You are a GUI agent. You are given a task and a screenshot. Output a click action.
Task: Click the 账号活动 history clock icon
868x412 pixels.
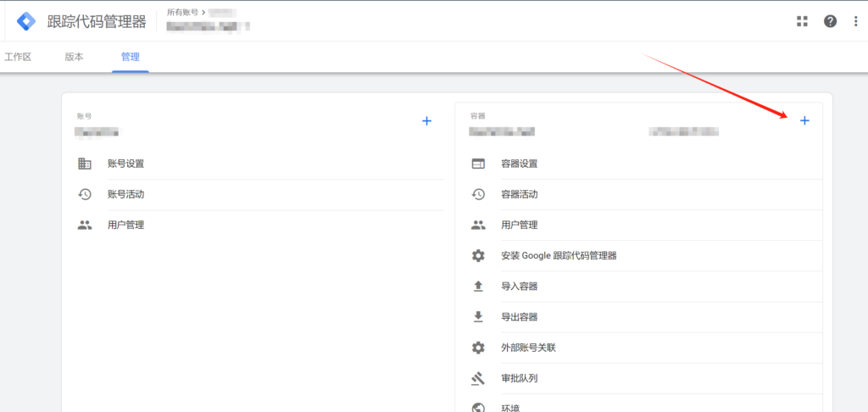tap(85, 194)
